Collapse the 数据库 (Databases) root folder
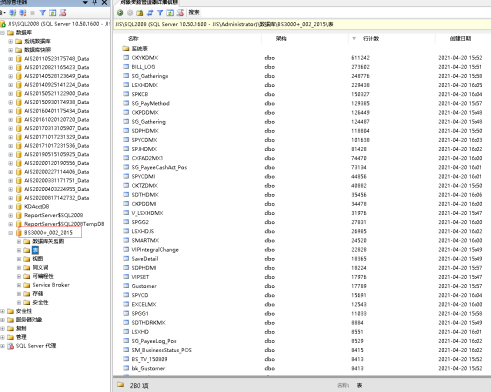491x392 pixels. coord(2,33)
